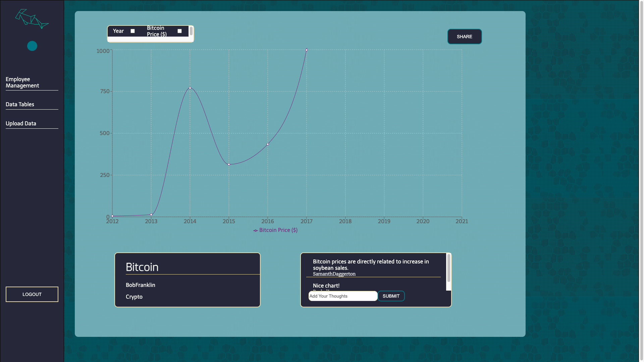The height and width of the screenshot is (362, 644).
Task: Click the LOGOUT button
Action: pyautogui.click(x=32, y=294)
